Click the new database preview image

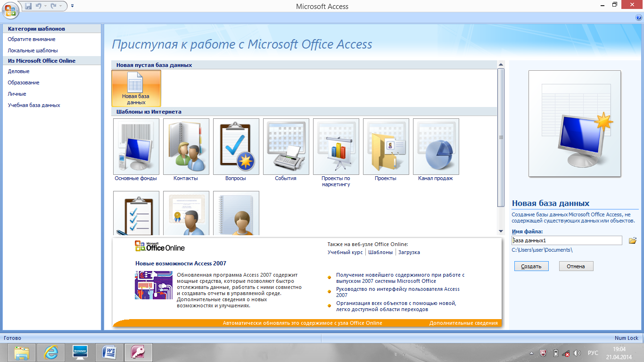click(x=575, y=123)
